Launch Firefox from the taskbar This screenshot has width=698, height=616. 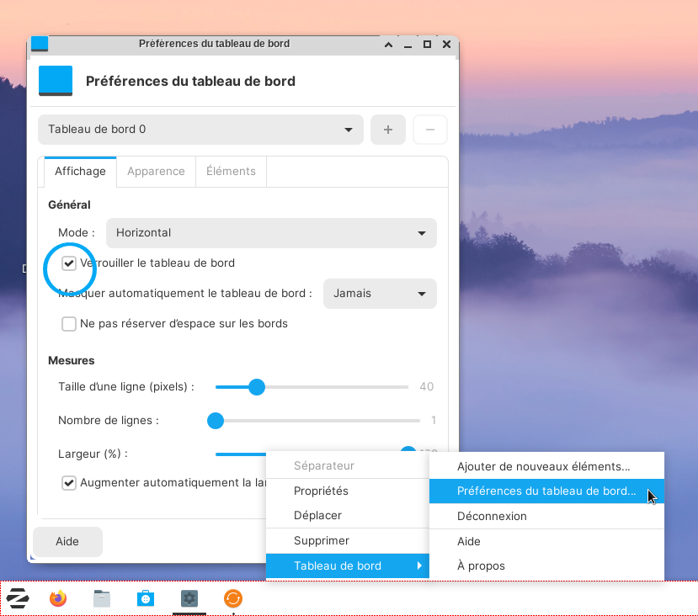58,598
